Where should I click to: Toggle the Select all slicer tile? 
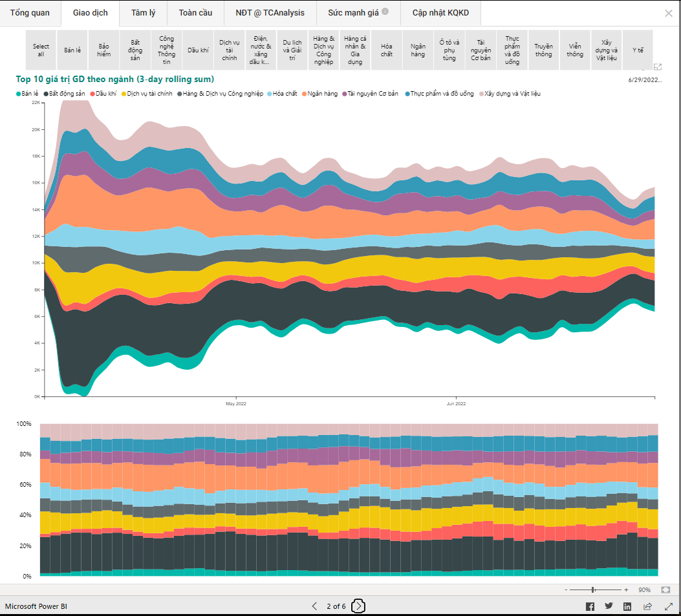[41, 50]
